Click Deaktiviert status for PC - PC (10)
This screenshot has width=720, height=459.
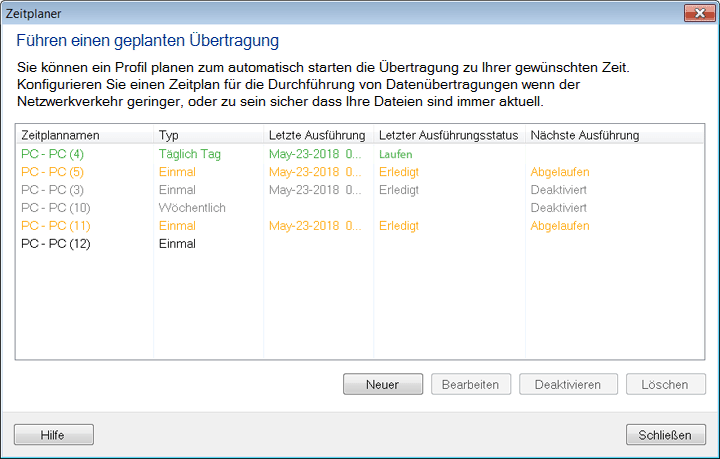pyautogui.click(x=558, y=208)
